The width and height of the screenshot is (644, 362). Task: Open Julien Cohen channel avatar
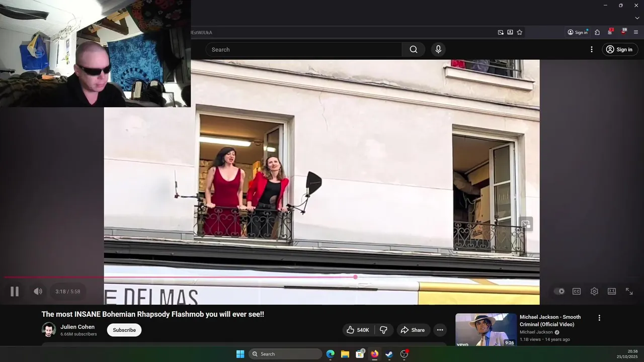[x=49, y=330]
